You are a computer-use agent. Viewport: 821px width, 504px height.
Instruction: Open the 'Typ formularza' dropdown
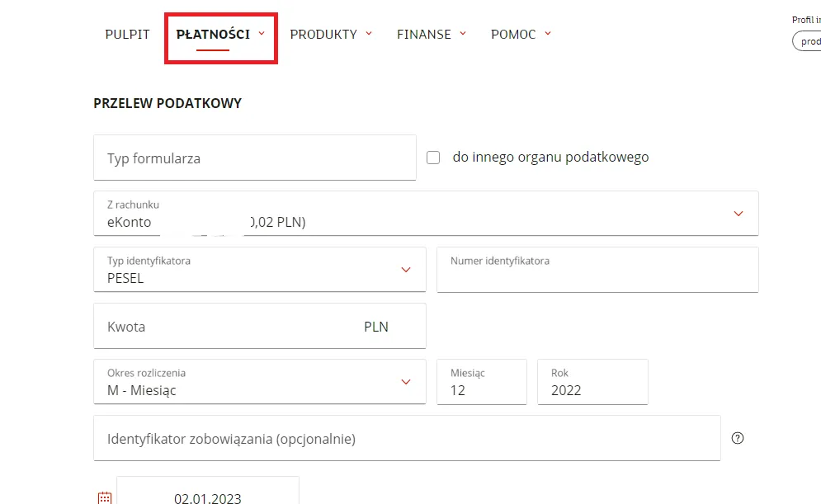pyautogui.click(x=255, y=157)
